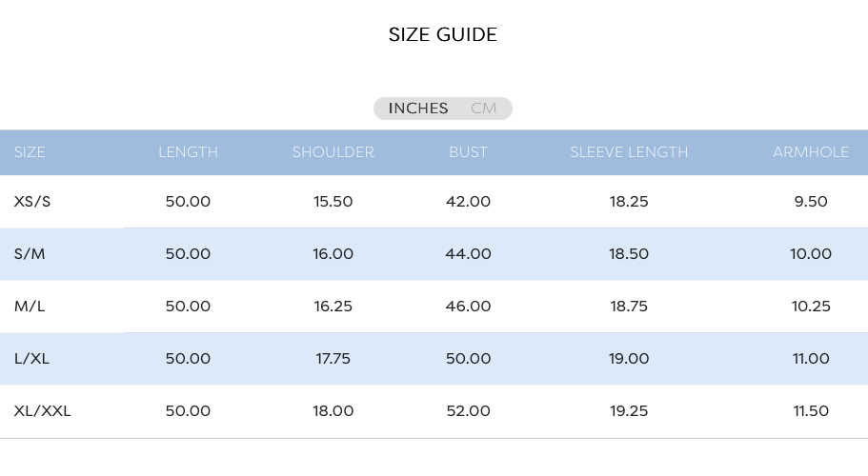Select the L/XL size row
The image size is (868, 476).
point(434,359)
